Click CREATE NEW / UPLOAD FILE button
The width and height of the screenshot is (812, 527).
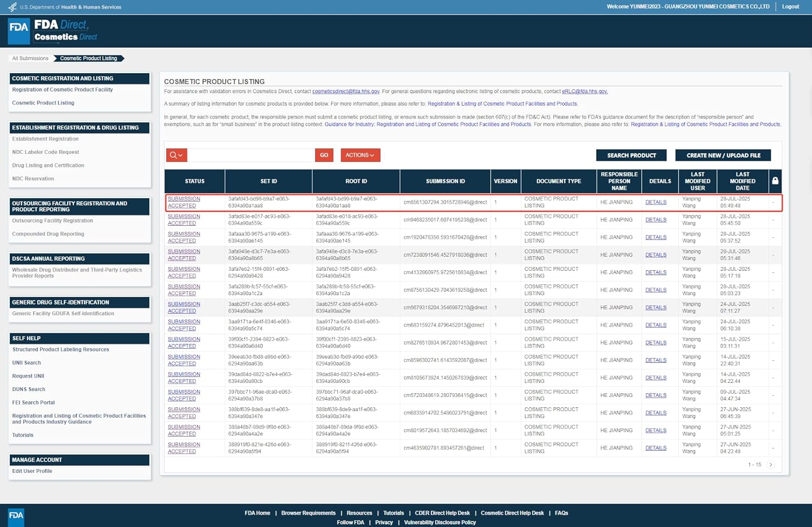(723, 155)
